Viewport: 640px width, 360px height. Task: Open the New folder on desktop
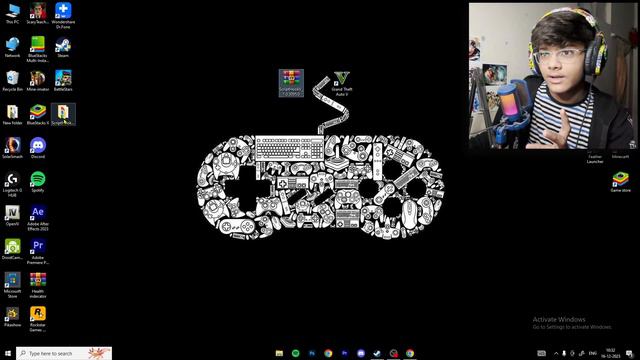pyautogui.click(x=12, y=115)
